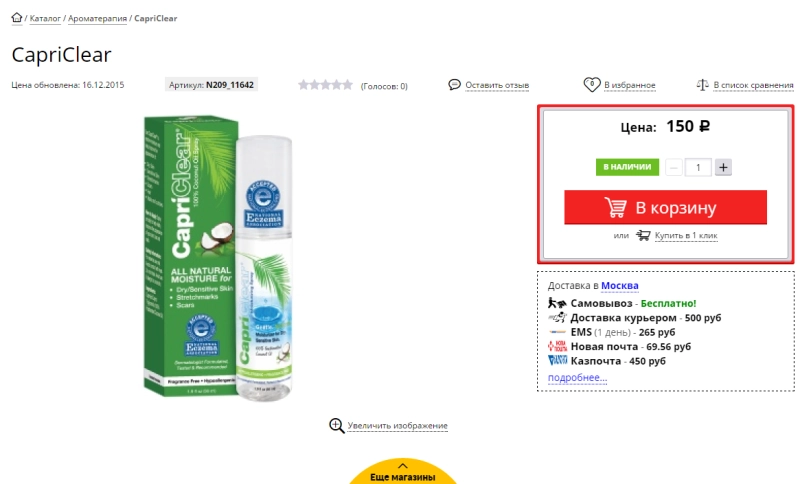800x484 pixels.
Task: Increase quantity with plus button
Action: pos(724,167)
